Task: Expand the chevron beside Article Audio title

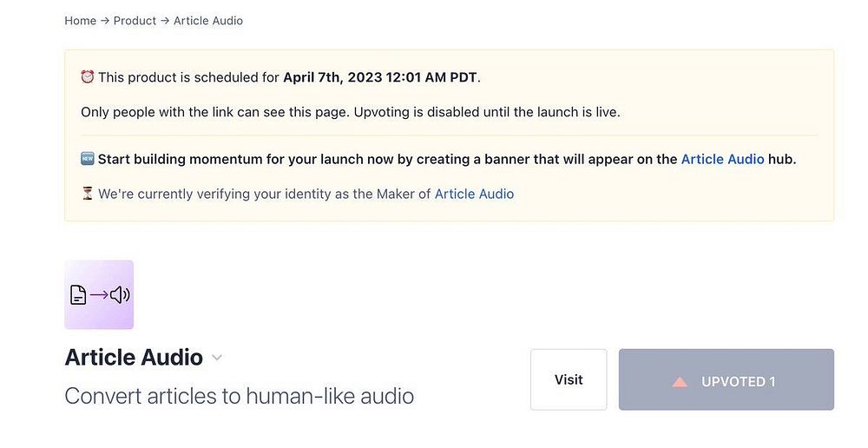Action: pyautogui.click(x=217, y=358)
